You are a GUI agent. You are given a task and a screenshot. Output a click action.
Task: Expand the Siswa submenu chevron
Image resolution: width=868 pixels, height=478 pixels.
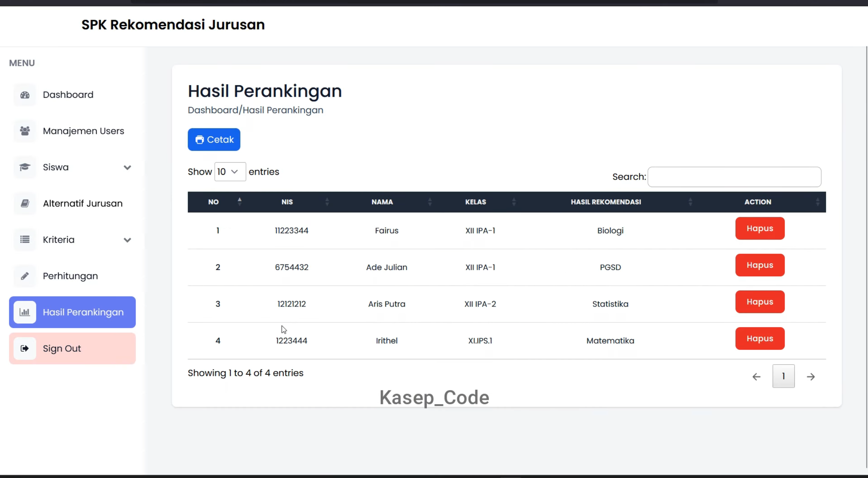coord(127,167)
